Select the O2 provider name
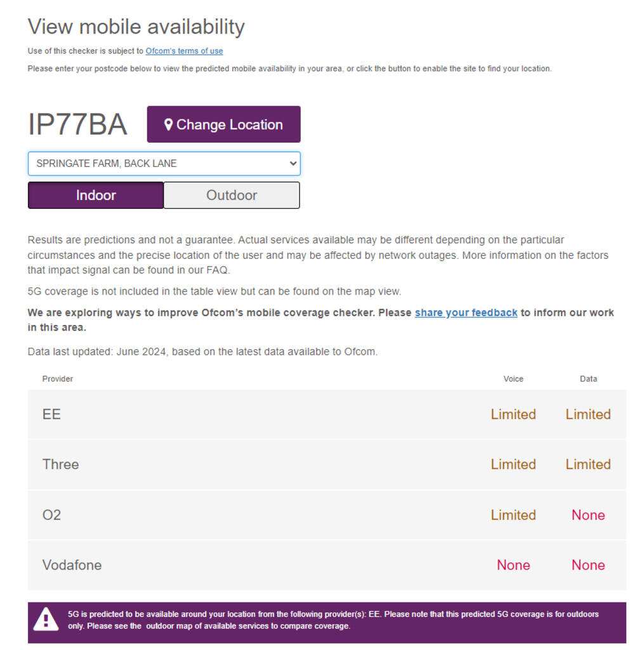 [x=51, y=515]
